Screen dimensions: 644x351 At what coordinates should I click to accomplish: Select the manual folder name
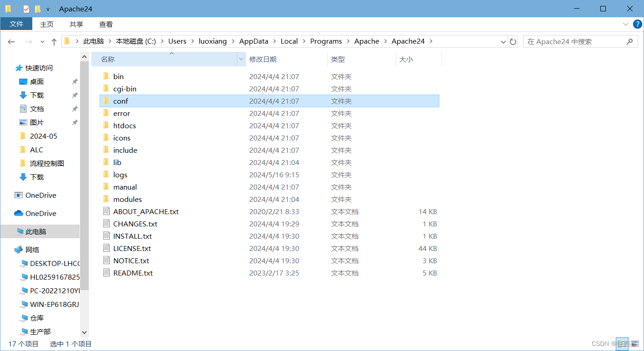125,187
